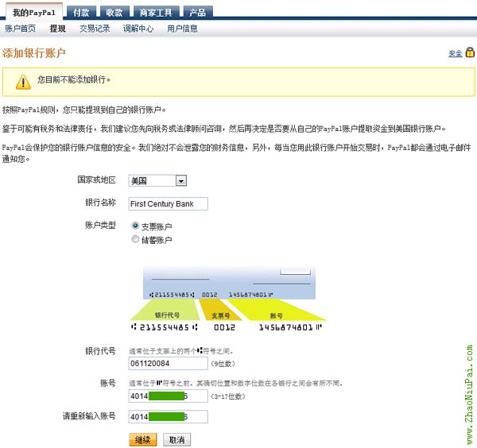Screen dimensions: 477x448
Task: Click the (9位数) hint text
Action: (223, 364)
